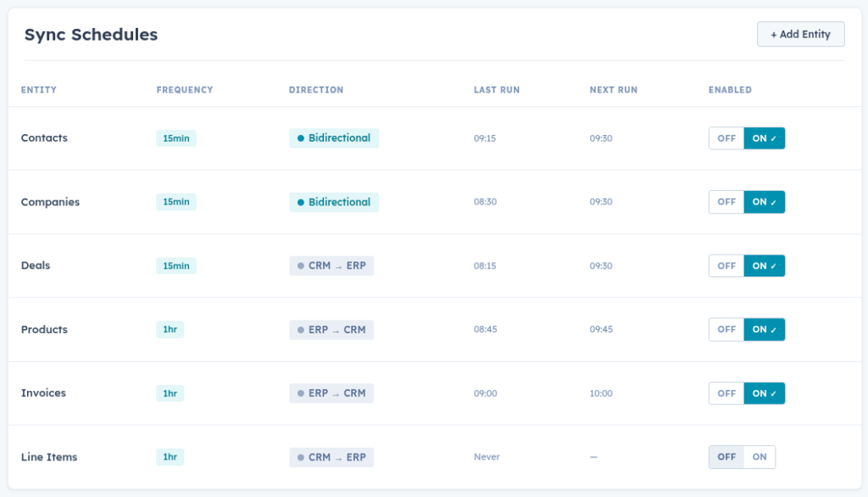Viewport: 868px width, 497px height.
Task: Open the Line Items entity row
Action: [49, 457]
